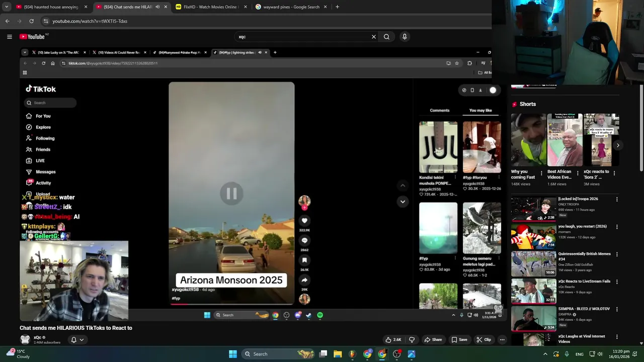Go to next TikTok with down arrow
This screenshot has width=644, height=362.
(403, 202)
